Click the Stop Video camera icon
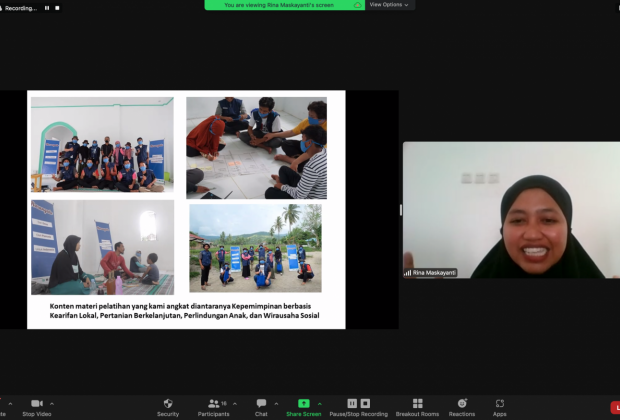Image resolution: width=620 pixels, height=420 pixels. pos(36,403)
